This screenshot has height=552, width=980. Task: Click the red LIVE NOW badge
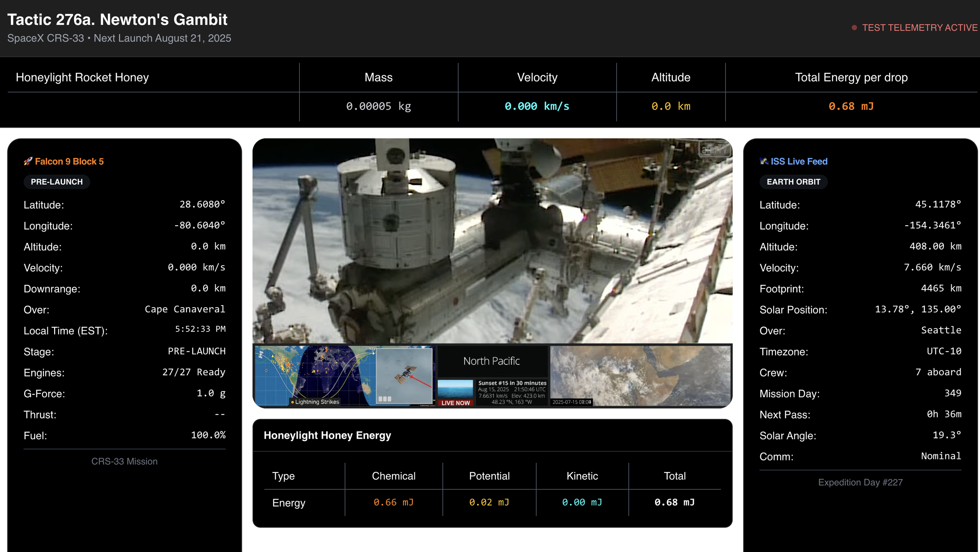tap(455, 403)
